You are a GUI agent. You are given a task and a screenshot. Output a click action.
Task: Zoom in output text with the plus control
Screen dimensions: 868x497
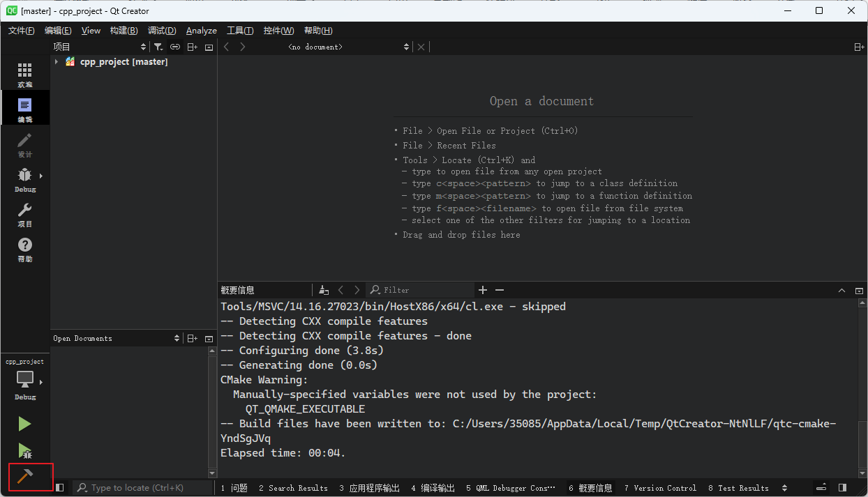482,289
